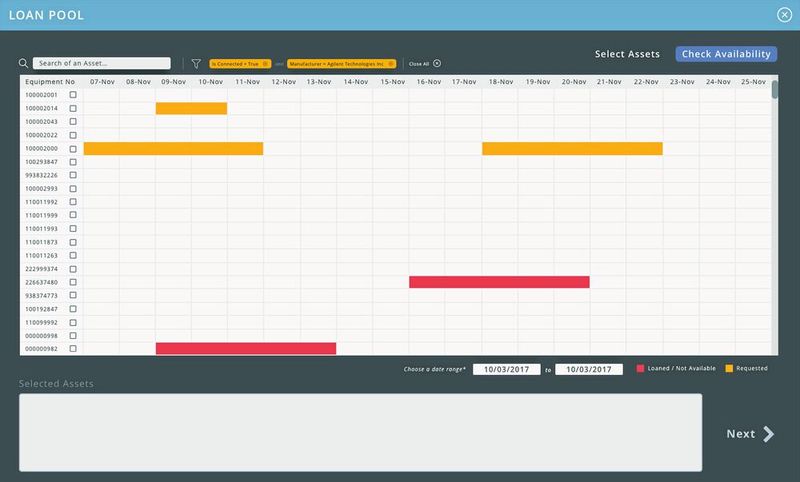Click the 18-Nov column header

tap(501, 82)
